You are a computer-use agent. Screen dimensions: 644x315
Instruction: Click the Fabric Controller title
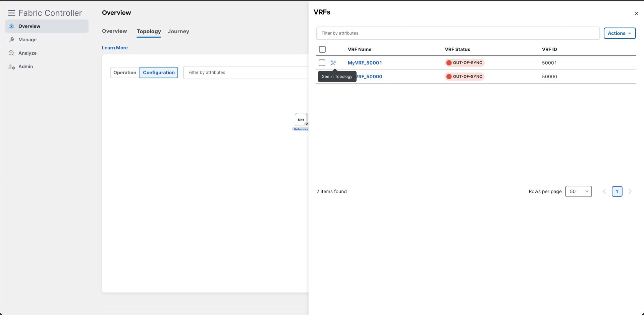(50, 13)
